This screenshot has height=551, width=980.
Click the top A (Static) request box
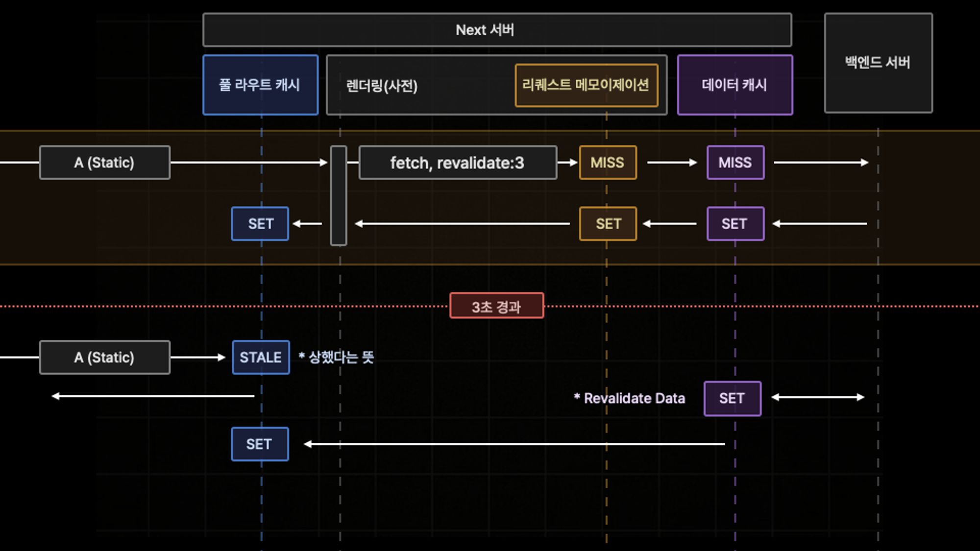[104, 163]
